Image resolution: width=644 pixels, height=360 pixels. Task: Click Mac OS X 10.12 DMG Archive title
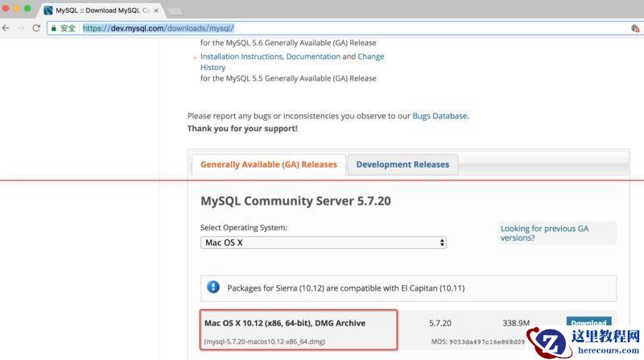click(284, 323)
